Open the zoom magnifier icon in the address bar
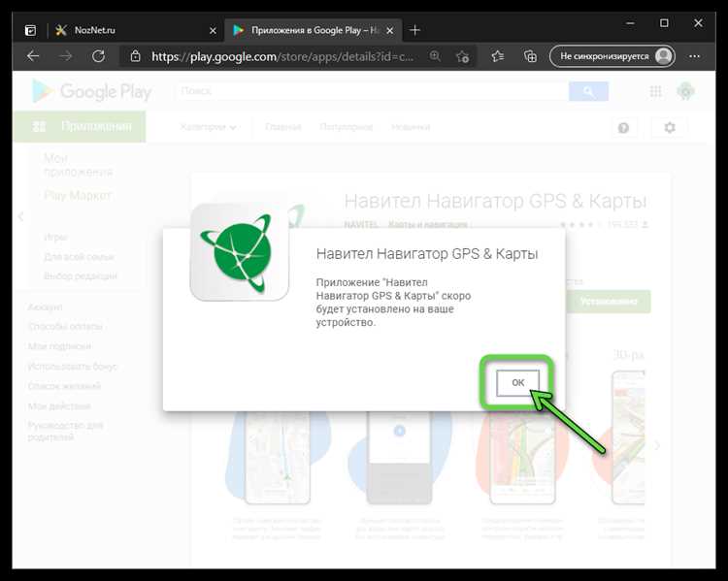 (x=436, y=56)
